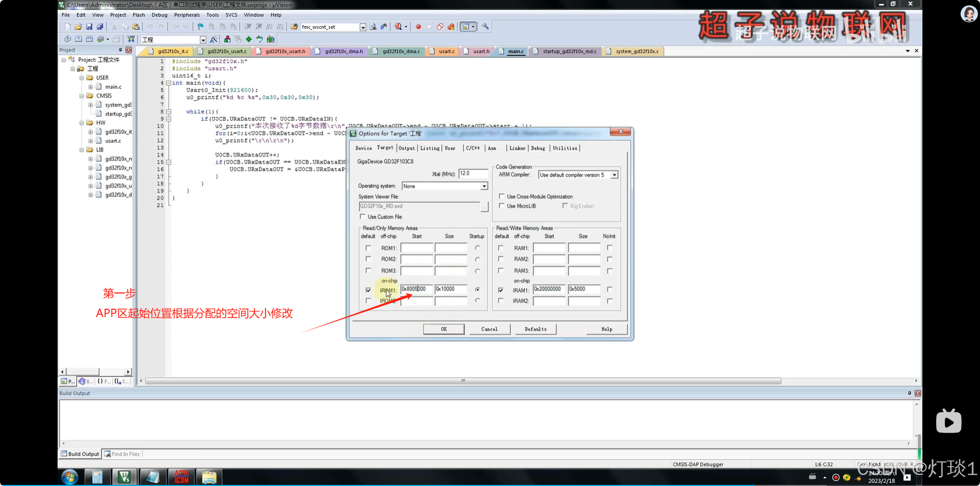Click inside the Xtal MHz input field
Image resolution: width=980 pixels, height=486 pixels.
point(473,174)
